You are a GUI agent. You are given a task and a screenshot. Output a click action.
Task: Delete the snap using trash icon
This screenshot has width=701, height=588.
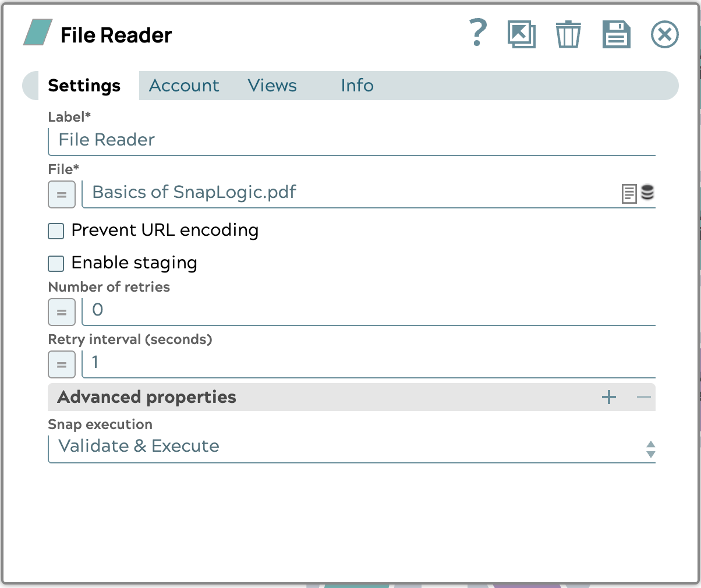click(568, 34)
